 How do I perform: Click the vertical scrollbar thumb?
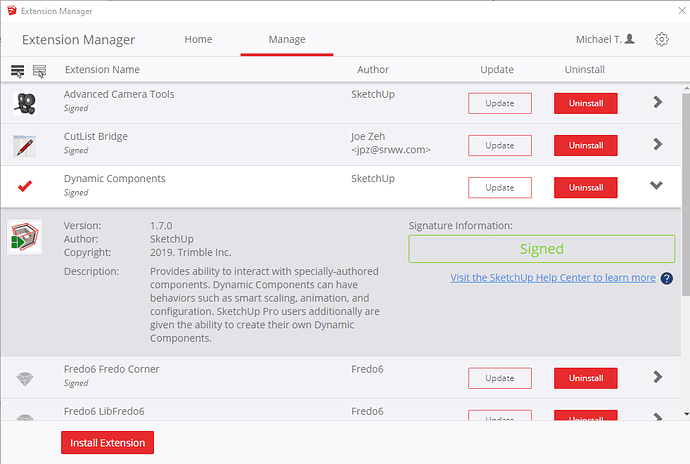(x=686, y=194)
